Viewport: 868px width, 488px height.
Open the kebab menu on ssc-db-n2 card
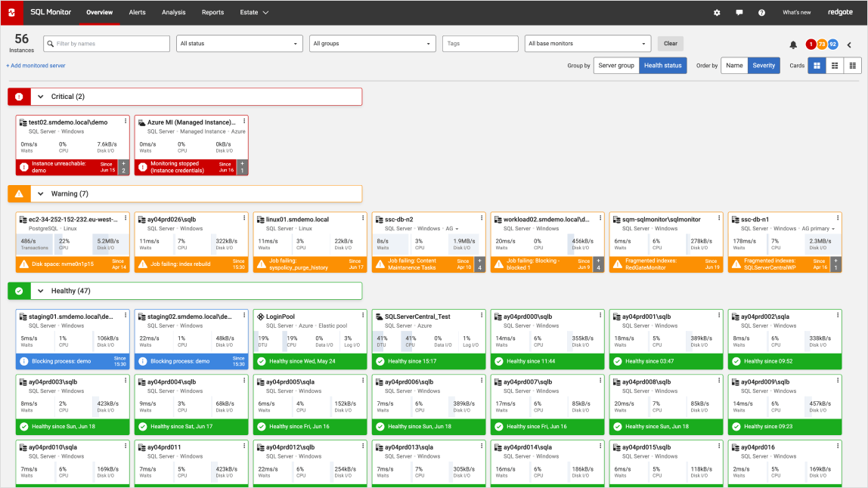[482, 218]
